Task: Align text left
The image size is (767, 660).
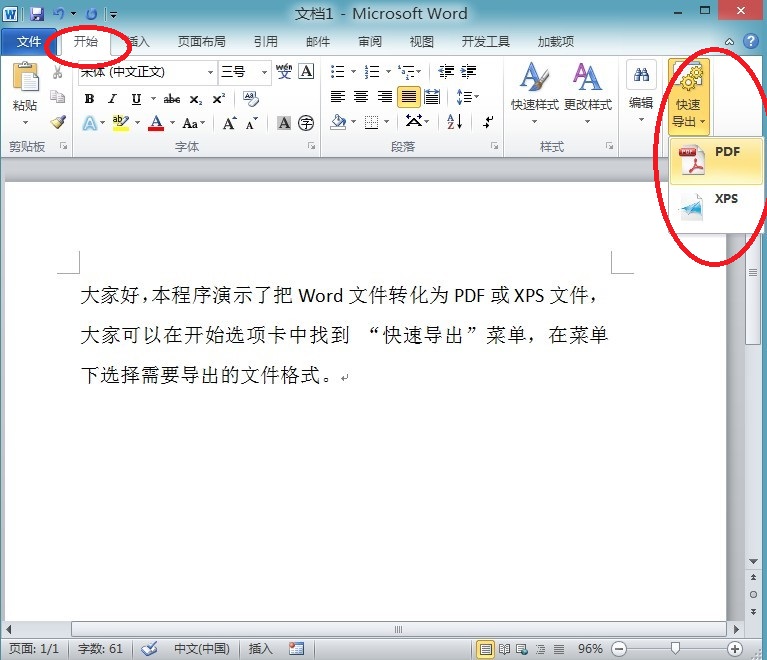Action: [x=338, y=96]
